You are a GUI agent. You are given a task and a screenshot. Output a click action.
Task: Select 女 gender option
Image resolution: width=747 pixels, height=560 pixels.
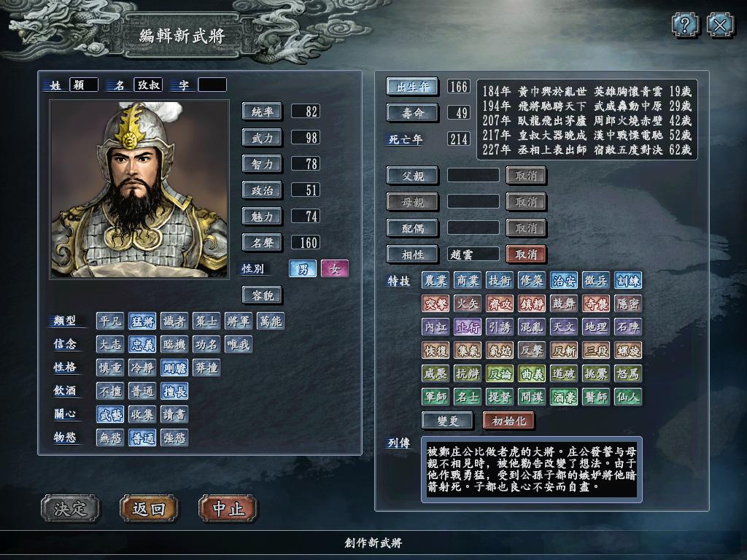[x=334, y=269]
